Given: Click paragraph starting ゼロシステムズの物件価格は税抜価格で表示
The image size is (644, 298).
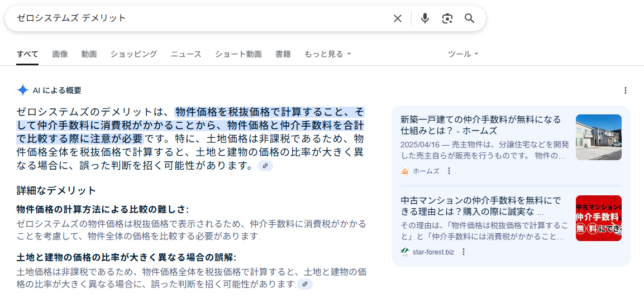Looking at the screenshot, I should click(x=191, y=230).
